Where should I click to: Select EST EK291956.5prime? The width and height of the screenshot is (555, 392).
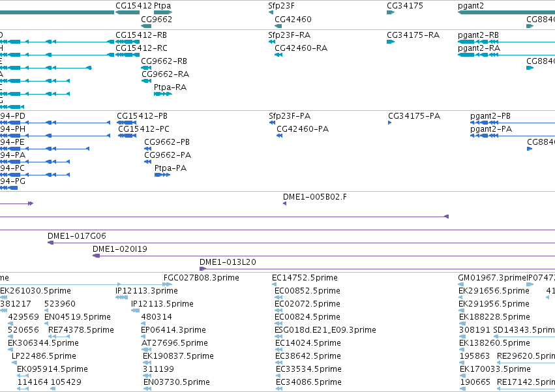tap(494, 304)
